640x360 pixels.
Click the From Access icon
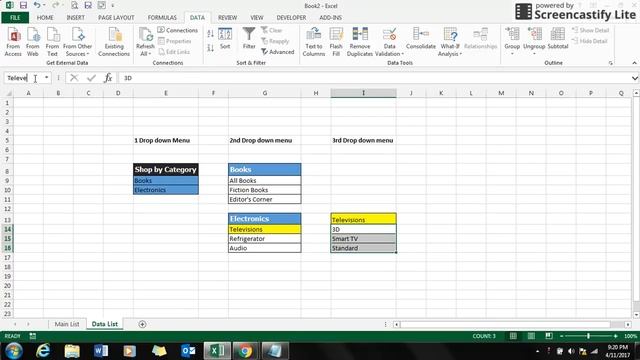click(x=13, y=42)
